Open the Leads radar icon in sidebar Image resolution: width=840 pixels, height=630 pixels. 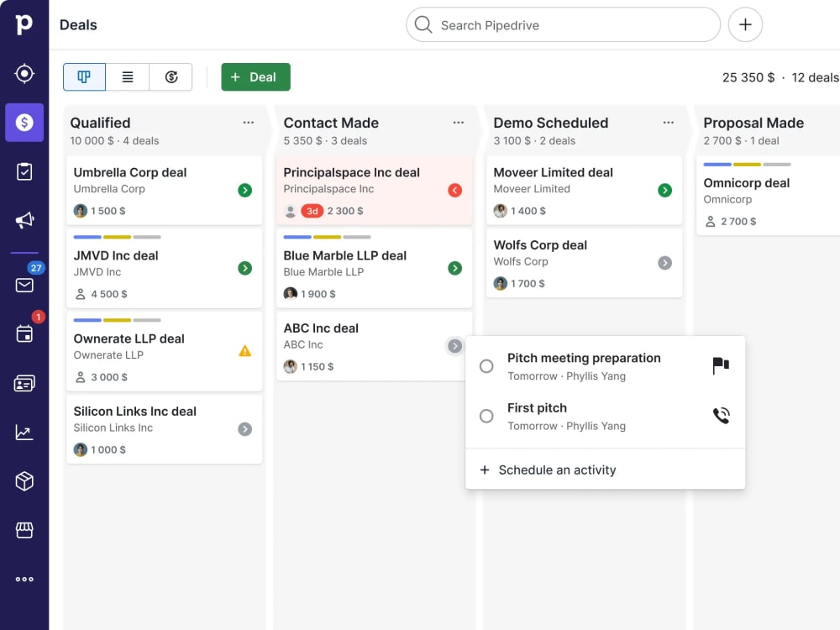tap(24, 73)
